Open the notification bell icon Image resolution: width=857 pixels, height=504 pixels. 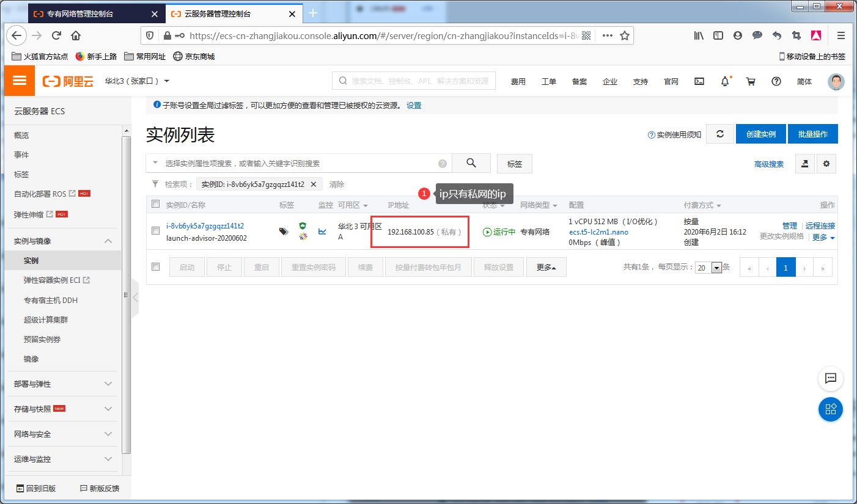click(724, 81)
